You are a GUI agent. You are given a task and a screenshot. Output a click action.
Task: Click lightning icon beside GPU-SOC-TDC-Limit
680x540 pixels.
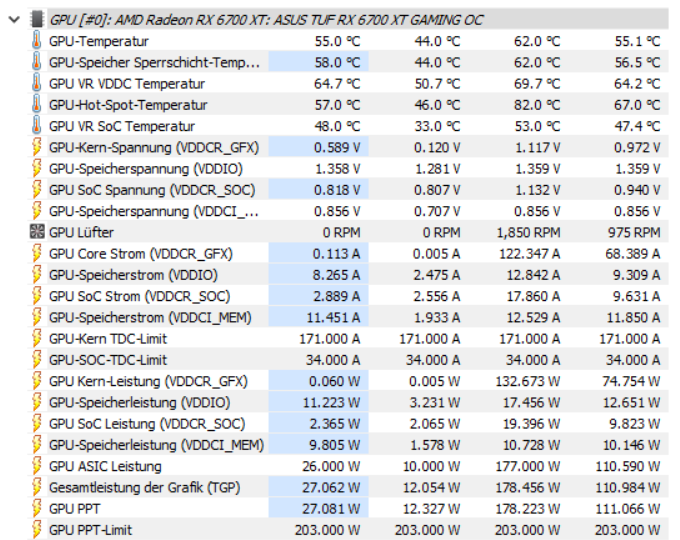coord(37,360)
